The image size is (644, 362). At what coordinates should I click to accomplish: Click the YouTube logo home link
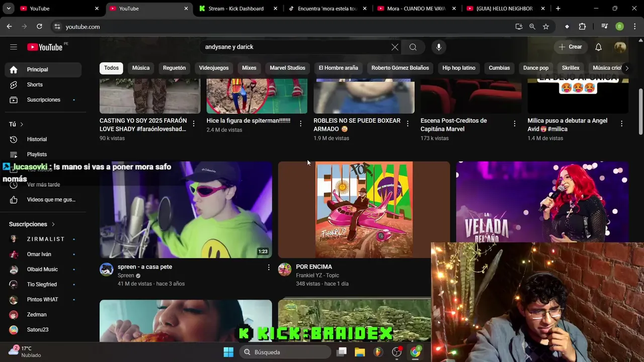(x=45, y=47)
